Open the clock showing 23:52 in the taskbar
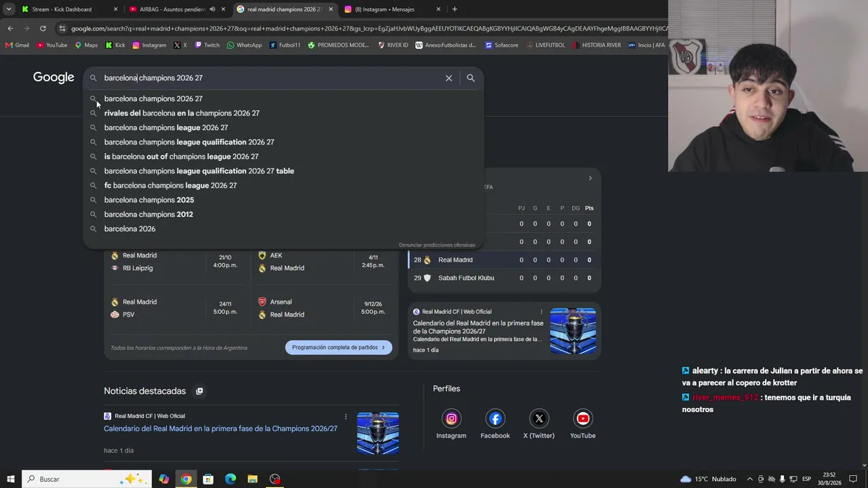The height and width of the screenshot is (488, 868). click(831, 479)
